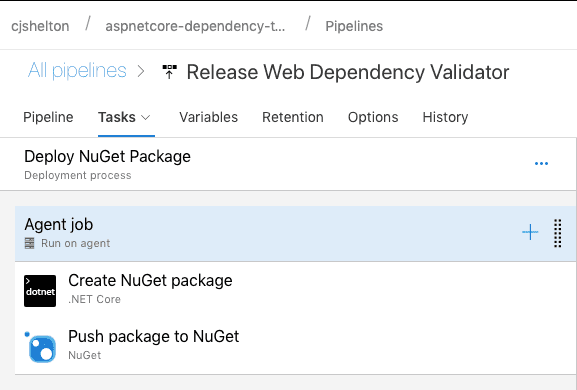Switch to the Pipeline tab
The height and width of the screenshot is (390, 577).
tap(48, 117)
